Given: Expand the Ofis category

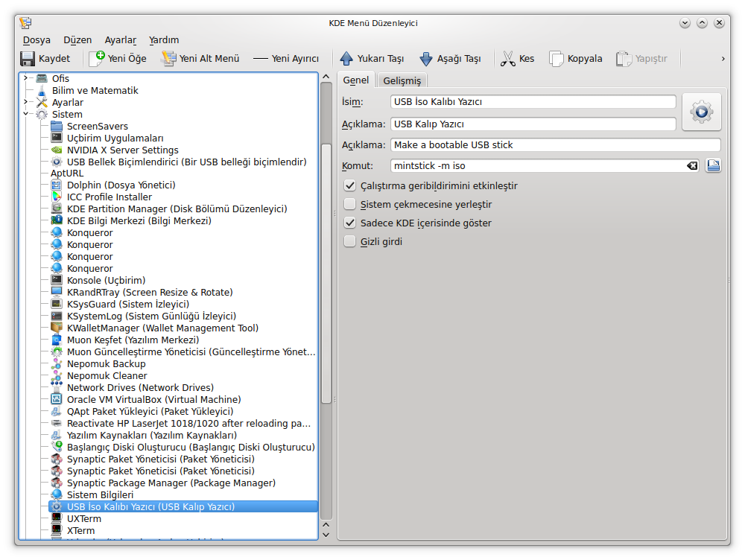Looking at the screenshot, I should point(25,78).
